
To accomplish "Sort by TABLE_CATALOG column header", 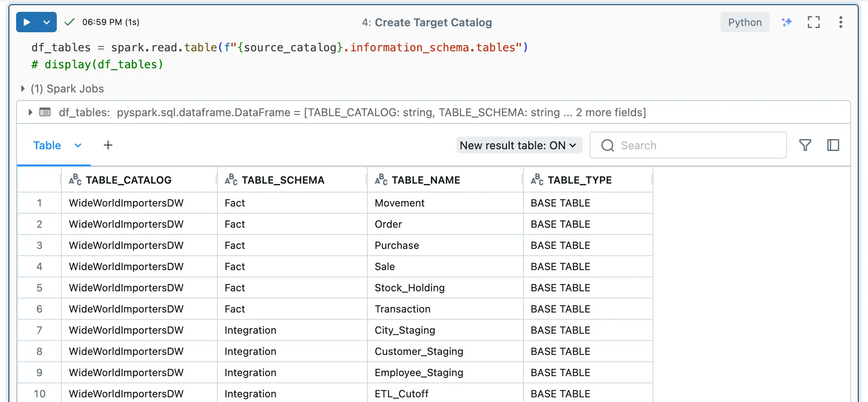I will pyautogui.click(x=128, y=180).
